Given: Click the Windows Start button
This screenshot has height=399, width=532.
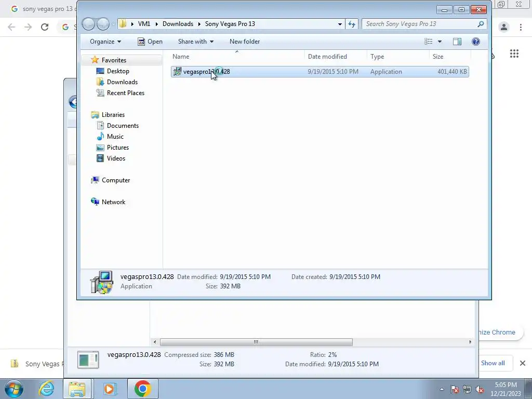Looking at the screenshot, I should pos(14,389).
